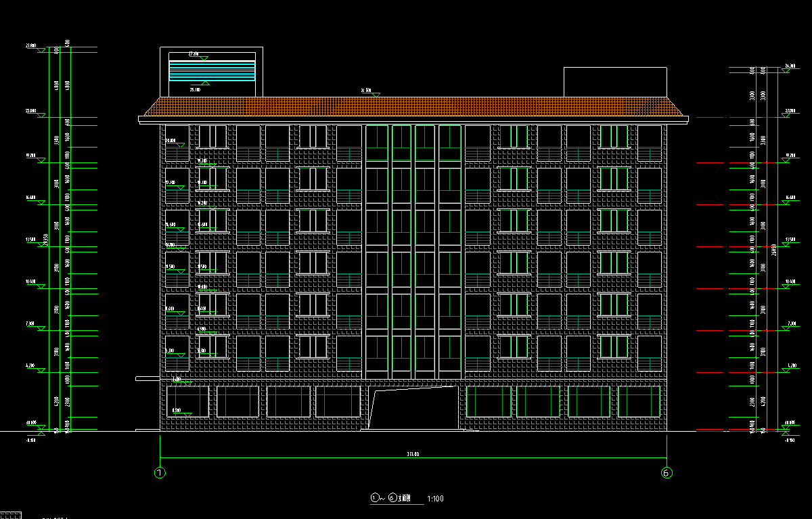The image size is (812, 519).
Task: Select elevation marker below the cyan louver
Action: click(x=197, y=88)
